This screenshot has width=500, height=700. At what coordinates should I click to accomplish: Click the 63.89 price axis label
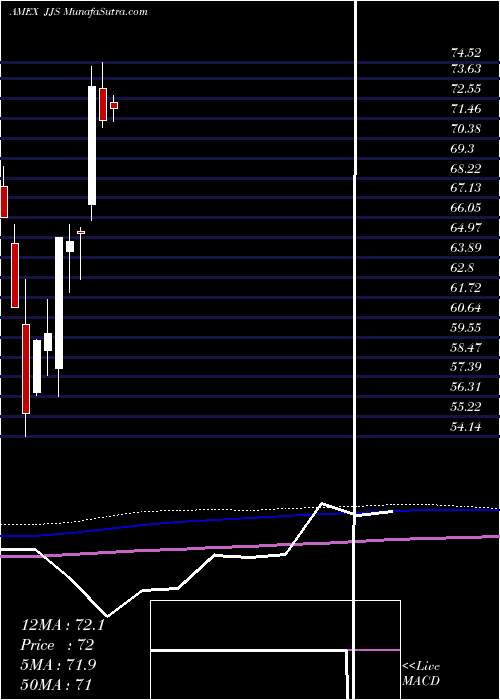tap(466, 247)
